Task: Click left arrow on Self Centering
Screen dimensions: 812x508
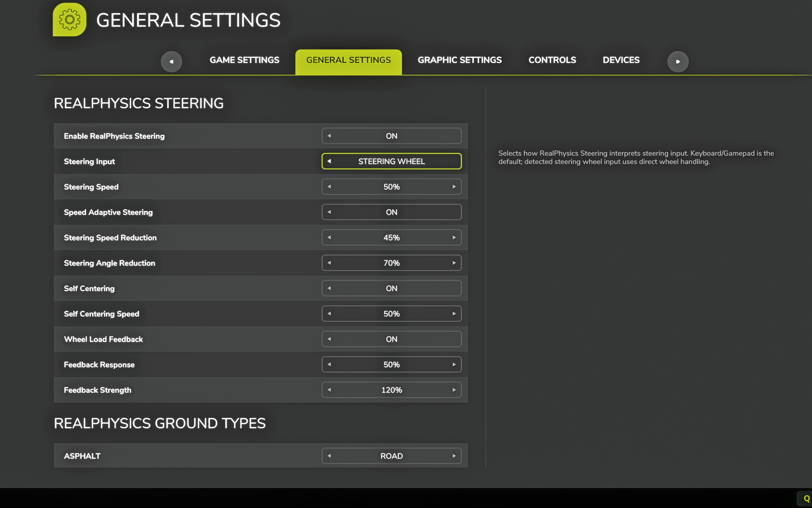Action: [329, 288]
